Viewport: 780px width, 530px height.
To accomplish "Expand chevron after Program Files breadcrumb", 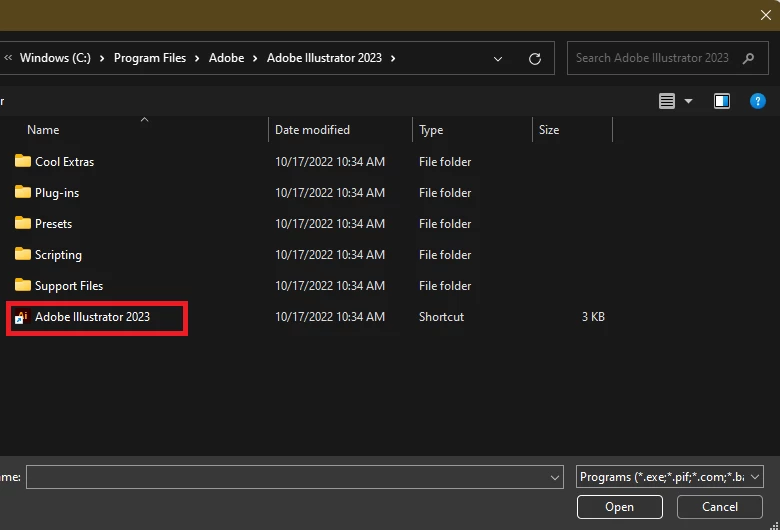I will click(x=197, y=58).
